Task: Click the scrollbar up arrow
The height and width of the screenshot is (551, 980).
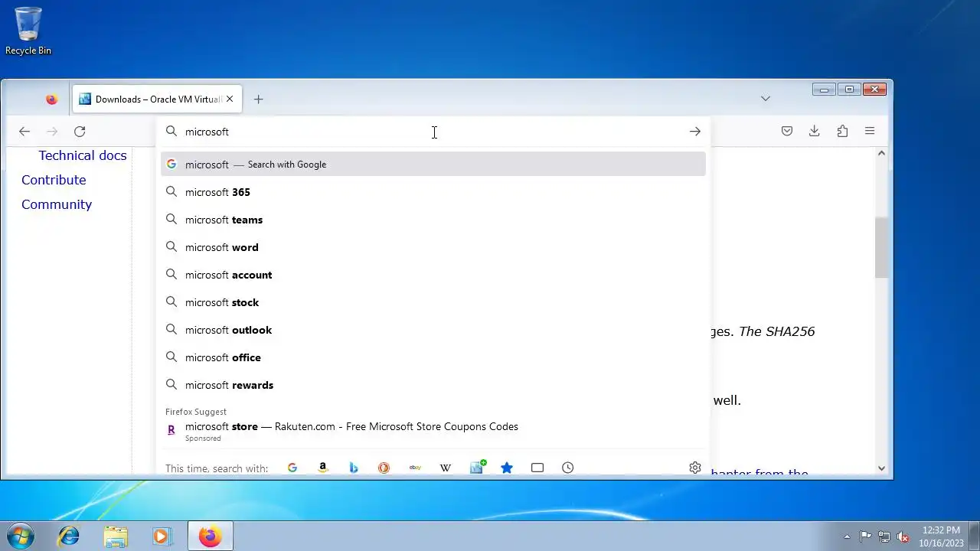Action: pyautogui.click(x=881, y=153)
